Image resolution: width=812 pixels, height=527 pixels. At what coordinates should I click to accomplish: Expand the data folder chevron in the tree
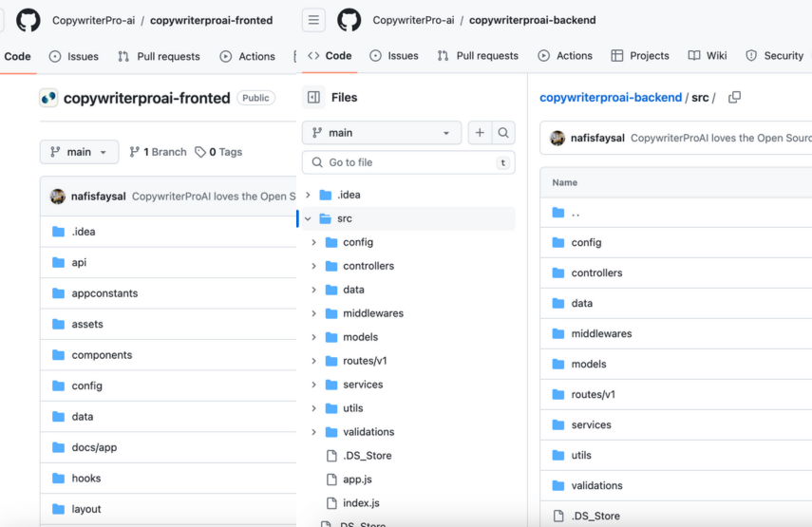pyautogui.click(x=313, y=290)
